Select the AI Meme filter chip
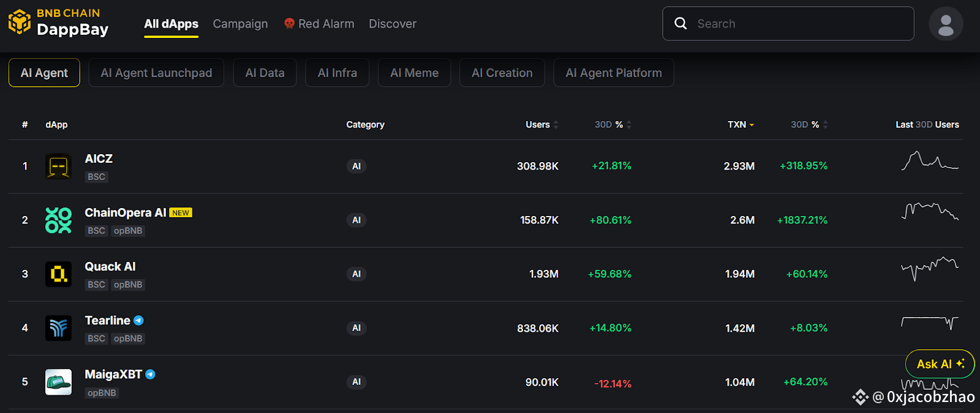Screen dimensions: 980x413 [x=414, y=73]
